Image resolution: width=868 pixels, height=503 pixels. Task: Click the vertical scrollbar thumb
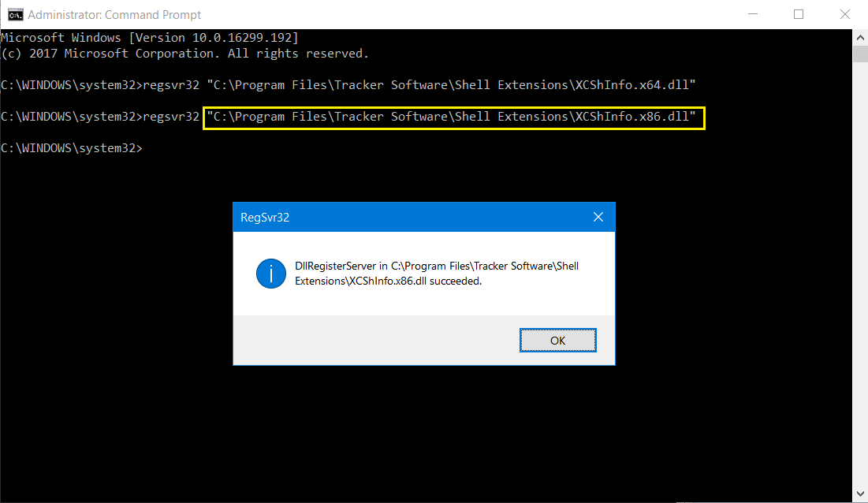(859, 54)
